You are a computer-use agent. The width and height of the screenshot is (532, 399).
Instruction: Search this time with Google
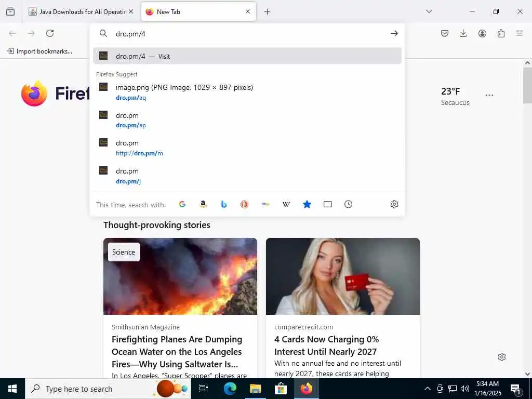tap(182, 204)
